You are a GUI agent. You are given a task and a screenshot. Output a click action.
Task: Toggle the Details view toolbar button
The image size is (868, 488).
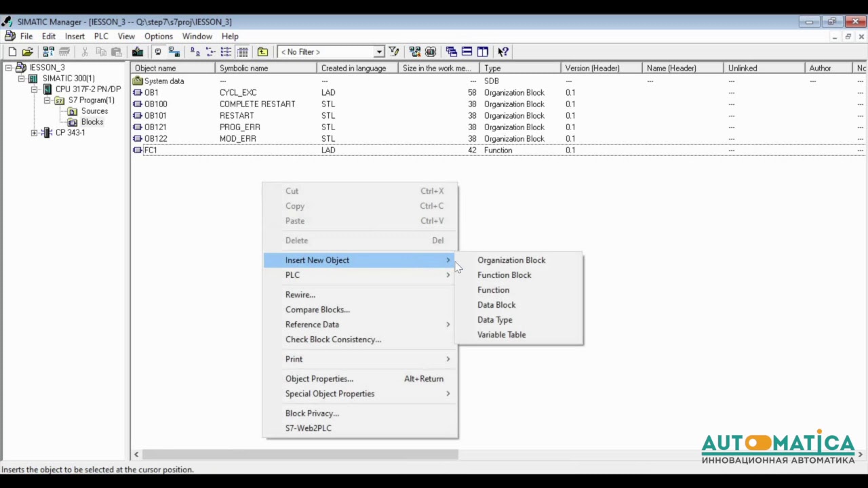242,52
